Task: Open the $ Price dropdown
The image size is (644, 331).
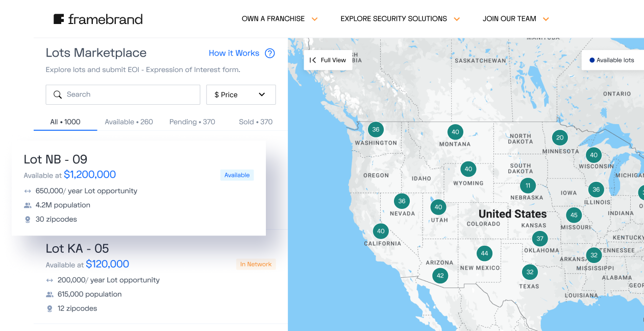Action: [x=241, y=94]
